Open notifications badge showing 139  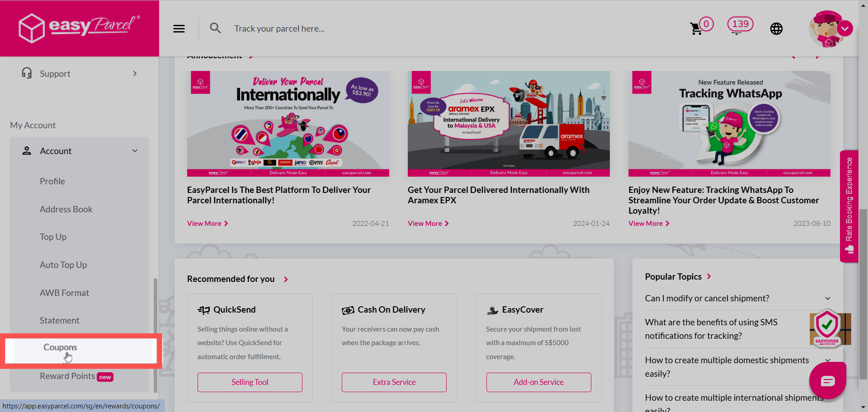[740, 24]
